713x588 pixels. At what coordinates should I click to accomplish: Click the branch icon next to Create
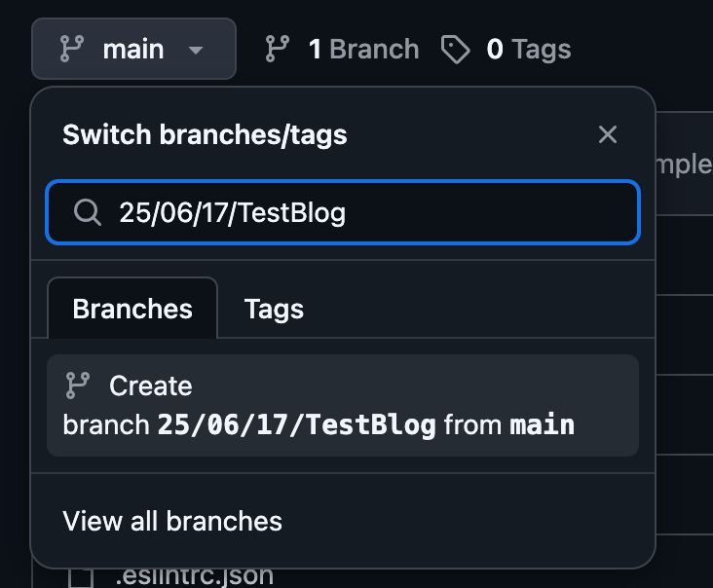coord(77,386)
